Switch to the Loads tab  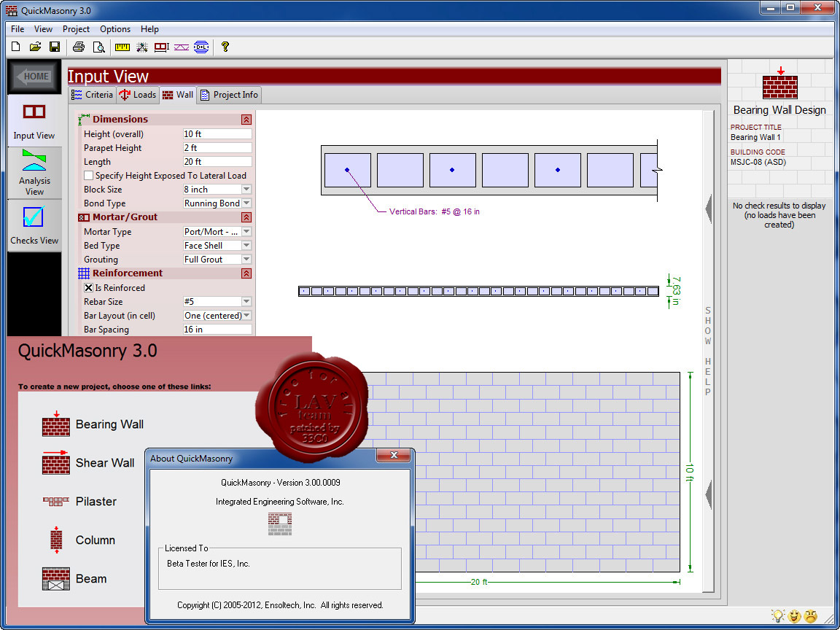point(138,95)
